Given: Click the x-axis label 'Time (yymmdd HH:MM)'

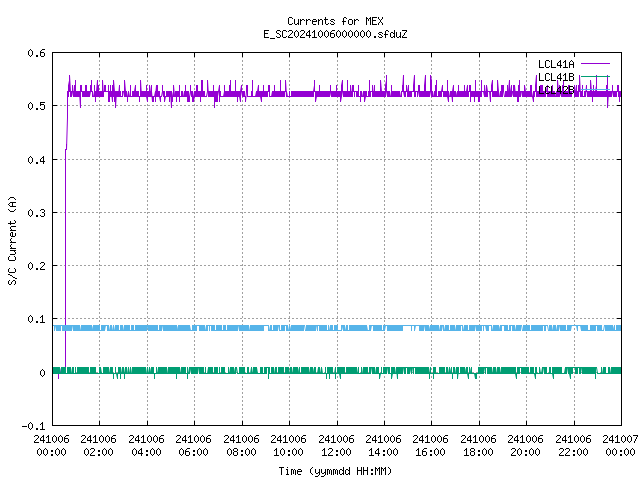Looking at the screenshot, I should coord(335,471).
